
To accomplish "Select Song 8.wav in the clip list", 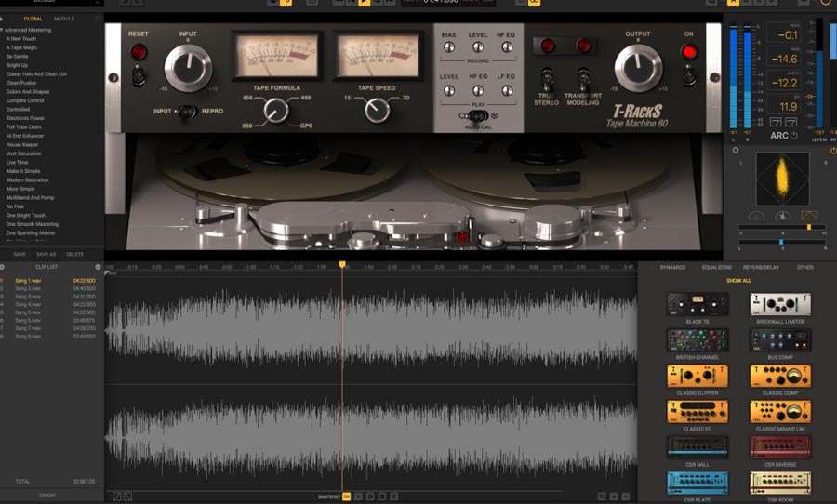I will coord(28,337).
